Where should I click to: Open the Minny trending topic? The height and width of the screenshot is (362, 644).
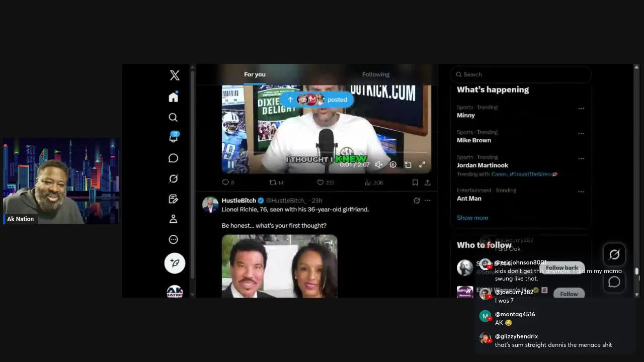click(466, 115)
